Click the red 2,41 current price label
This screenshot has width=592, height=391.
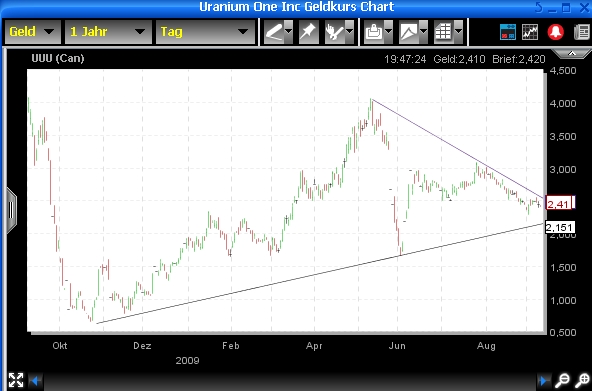pos(560,204)
